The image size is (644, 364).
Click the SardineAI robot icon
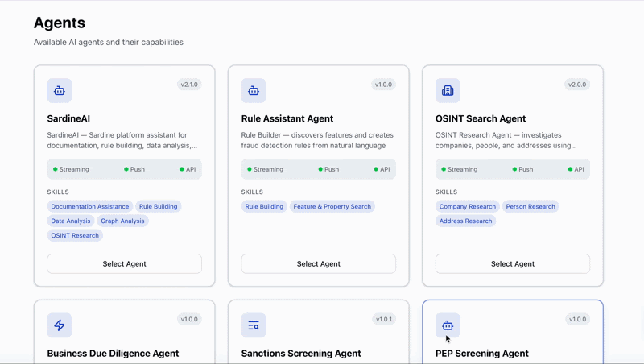tap(59, 90)
